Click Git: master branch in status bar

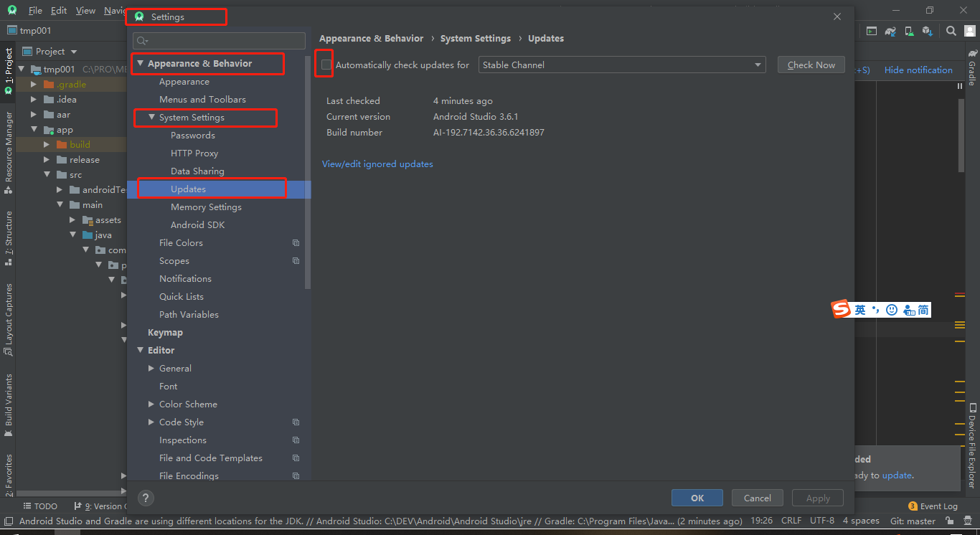(913, 521)
